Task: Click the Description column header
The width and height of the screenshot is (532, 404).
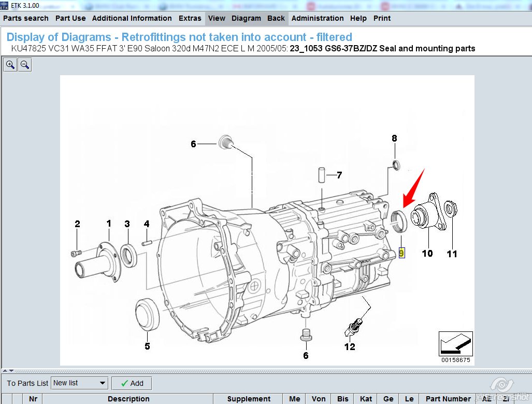Action: [x=128, y=399]
